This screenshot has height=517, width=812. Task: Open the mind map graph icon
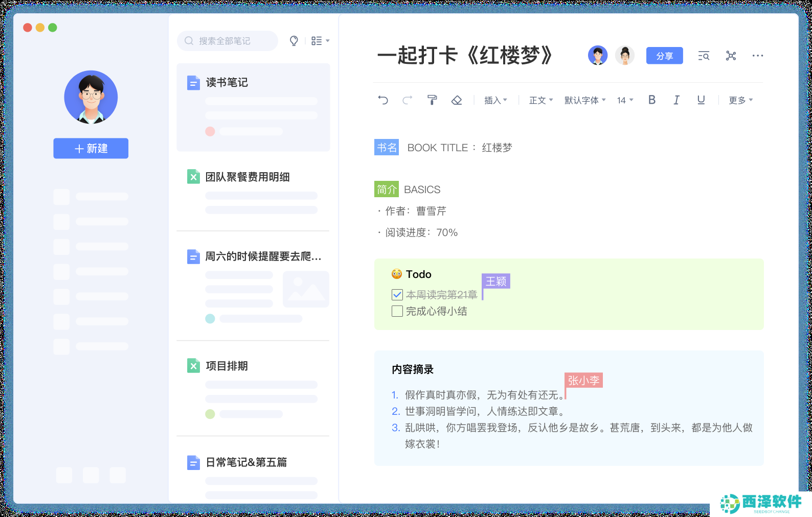pos(731,56)
